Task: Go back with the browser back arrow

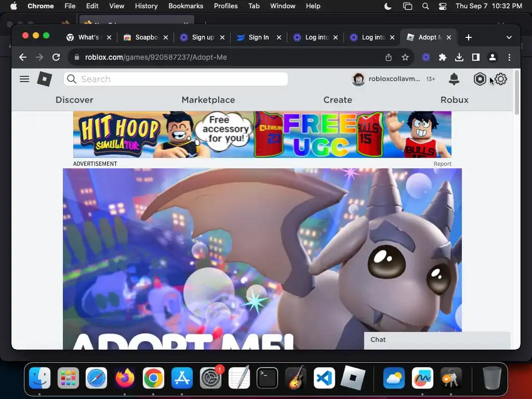Action: pos(23,57)
